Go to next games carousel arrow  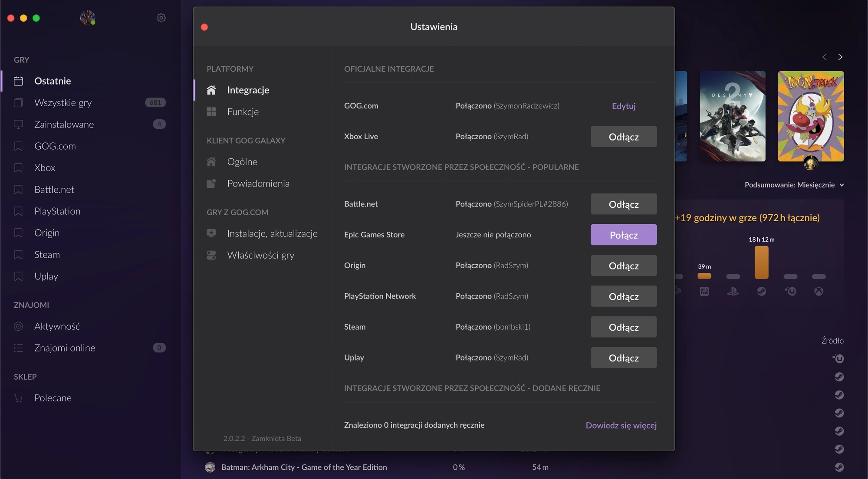coord(840,57)
